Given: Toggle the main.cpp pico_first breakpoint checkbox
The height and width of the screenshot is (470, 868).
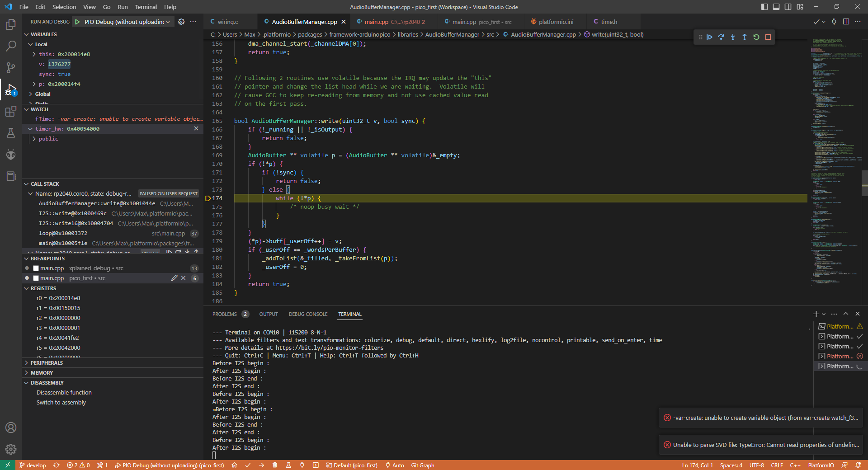Looking at the screenshot, I should (x=35, y=278).
